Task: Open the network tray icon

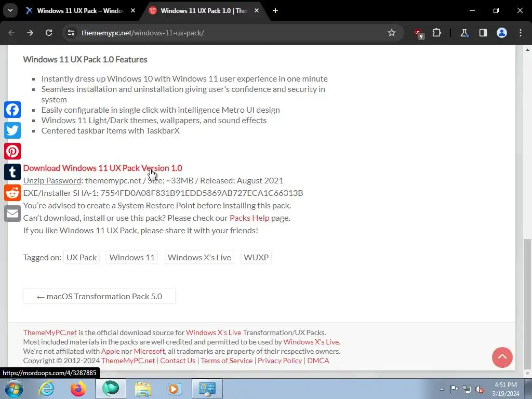Action: [467, 389]
